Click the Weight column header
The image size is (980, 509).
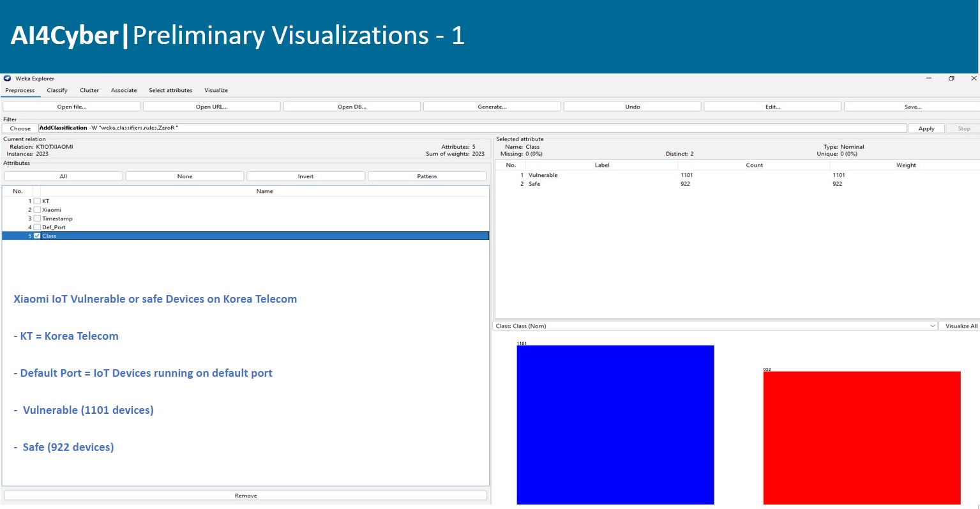[x=906, y=165]
